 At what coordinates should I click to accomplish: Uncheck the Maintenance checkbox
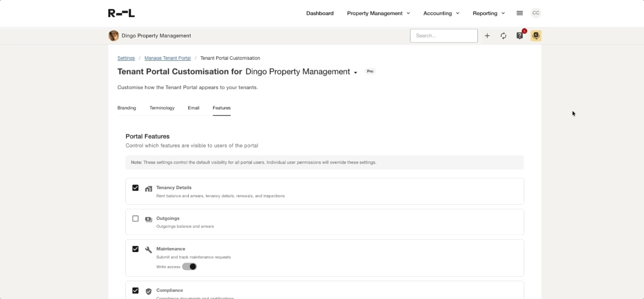[135, 249]
